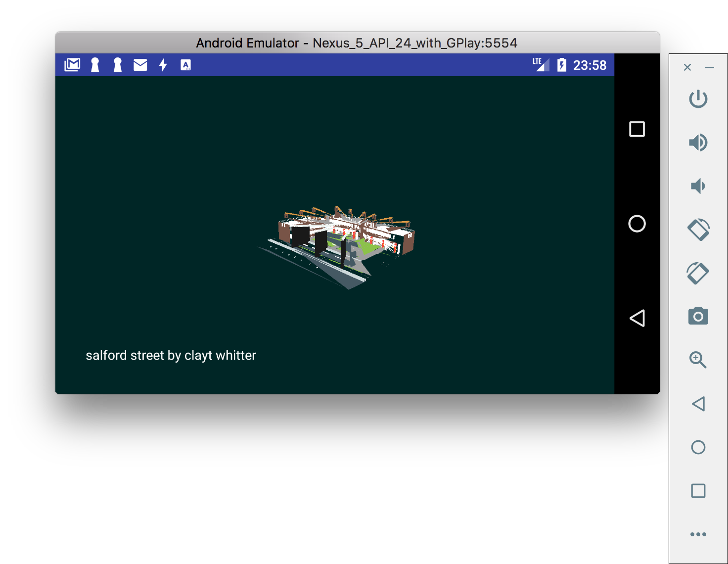
Task: Rotate the device counter-clockwise
Action: click(698, 230)
